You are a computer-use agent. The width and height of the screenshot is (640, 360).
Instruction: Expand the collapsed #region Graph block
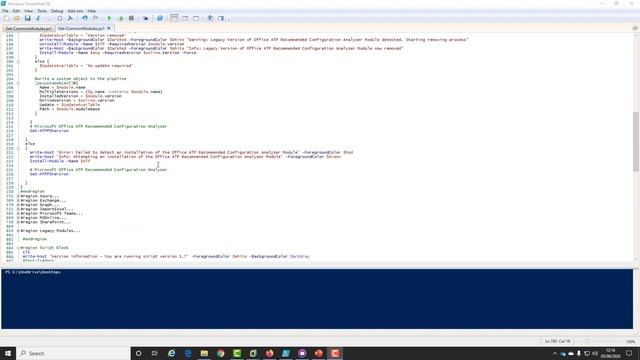click(x=18, y=205)
